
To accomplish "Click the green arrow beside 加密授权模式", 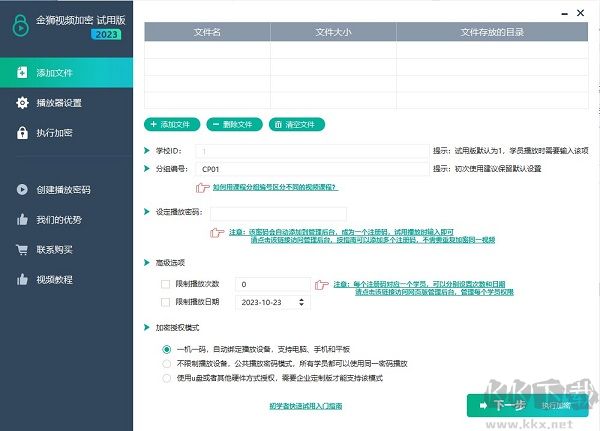I will [x=147, y=327].
